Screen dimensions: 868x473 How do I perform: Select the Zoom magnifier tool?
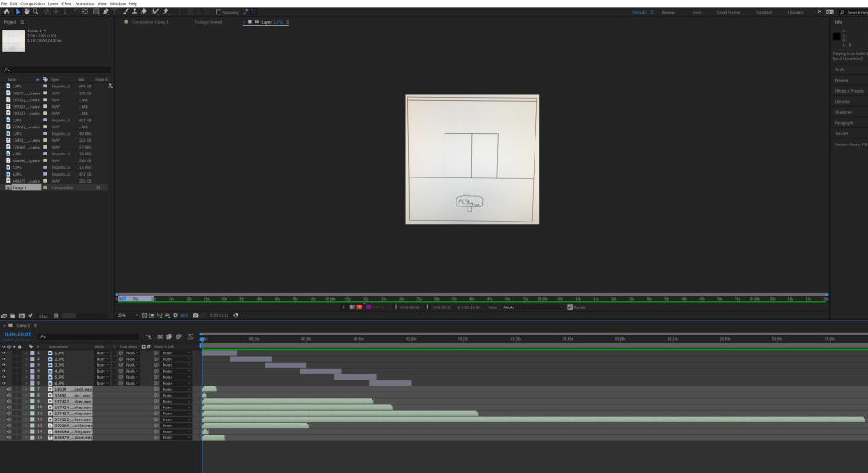[x=35, y=12]
